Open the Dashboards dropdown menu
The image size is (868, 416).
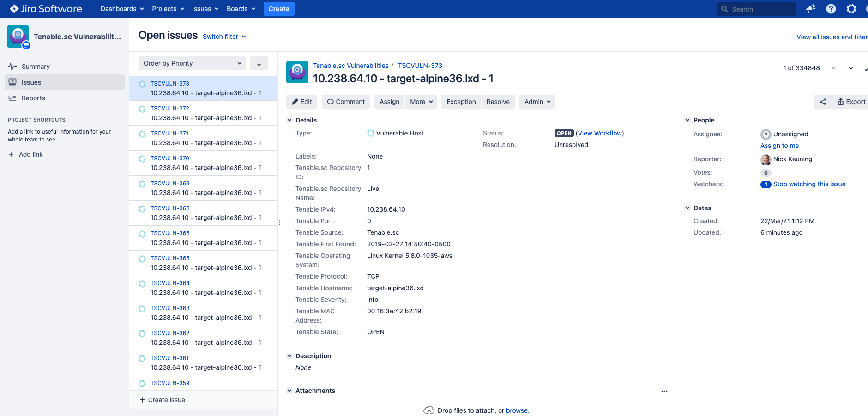tap(122, 9)
